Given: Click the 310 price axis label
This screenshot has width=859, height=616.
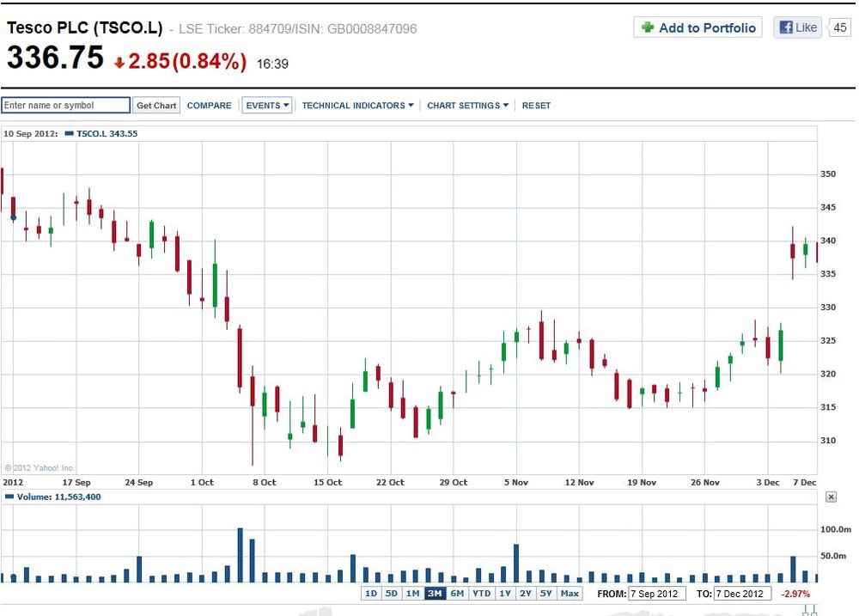Looking at the screenshot, I should point(828,441).
